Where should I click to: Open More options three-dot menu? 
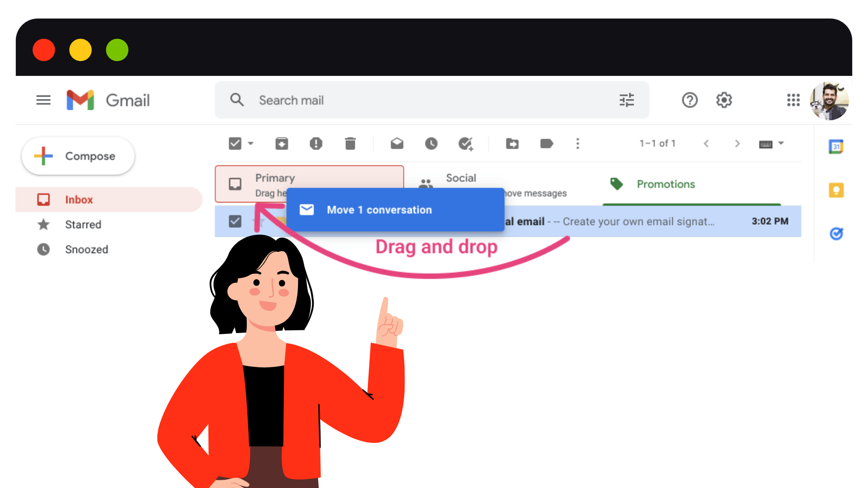(x=577, y=144)
